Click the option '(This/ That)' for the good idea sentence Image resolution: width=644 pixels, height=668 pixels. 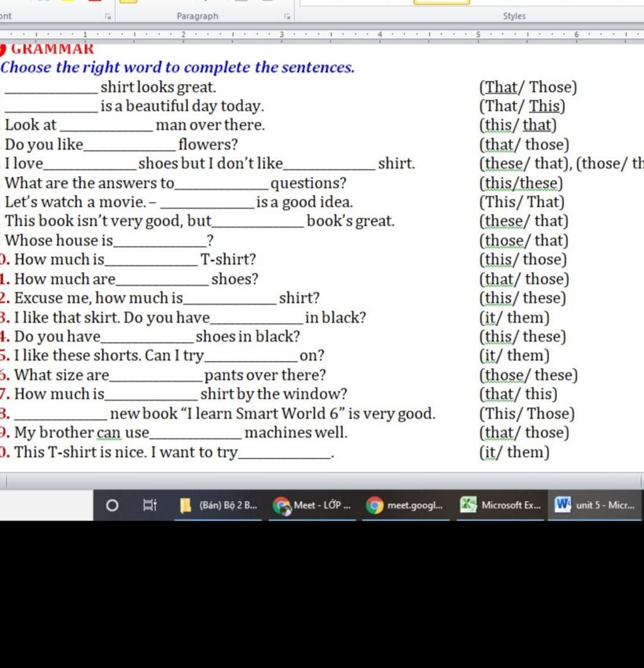pos(522,203)
